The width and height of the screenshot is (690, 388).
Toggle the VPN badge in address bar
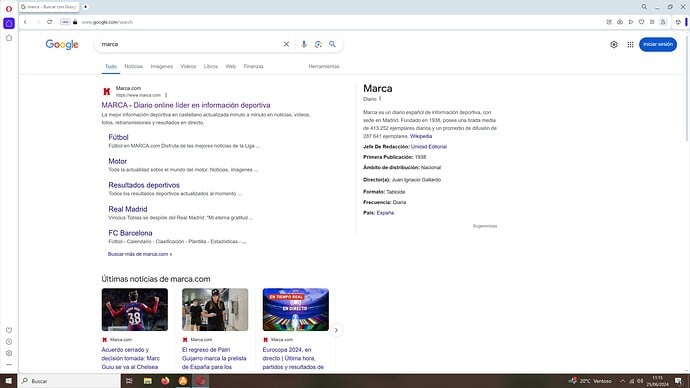[x=65, y=22]
